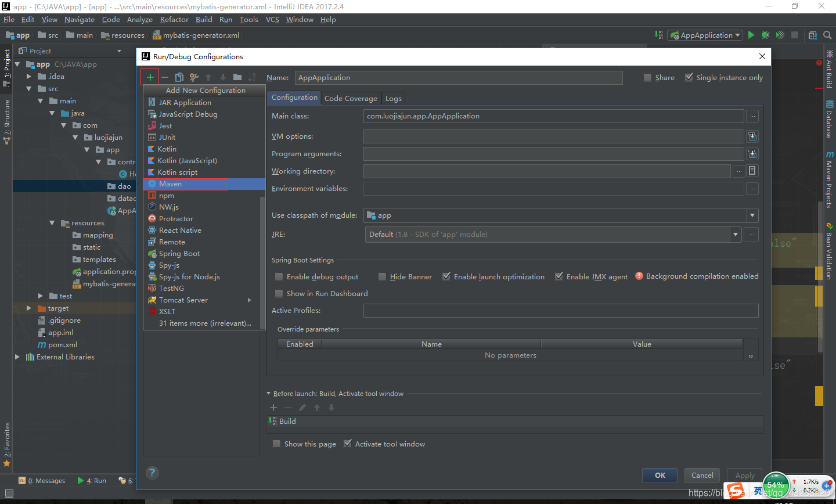Open the VCS menu
Screen dimensions: 836x504
[273, 20]
